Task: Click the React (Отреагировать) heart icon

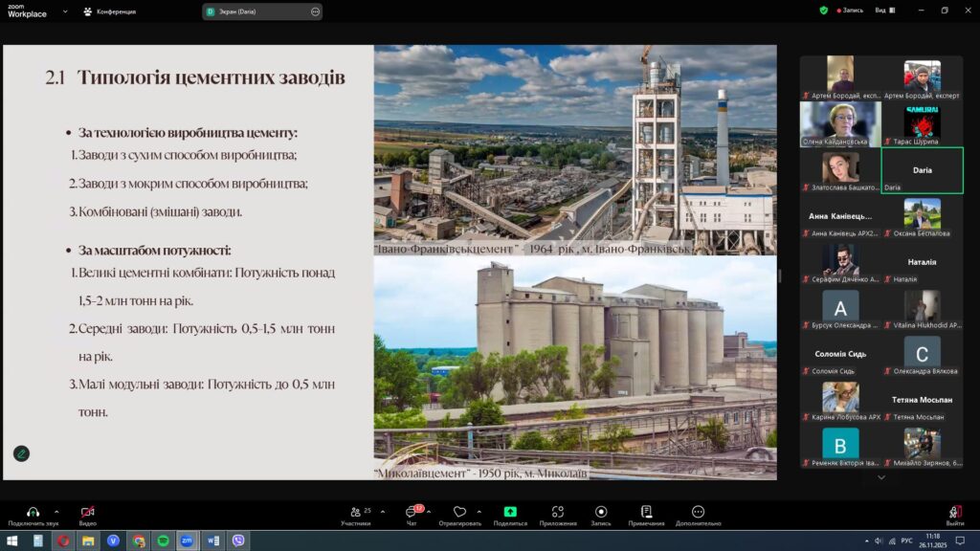Action: point(459,513)
